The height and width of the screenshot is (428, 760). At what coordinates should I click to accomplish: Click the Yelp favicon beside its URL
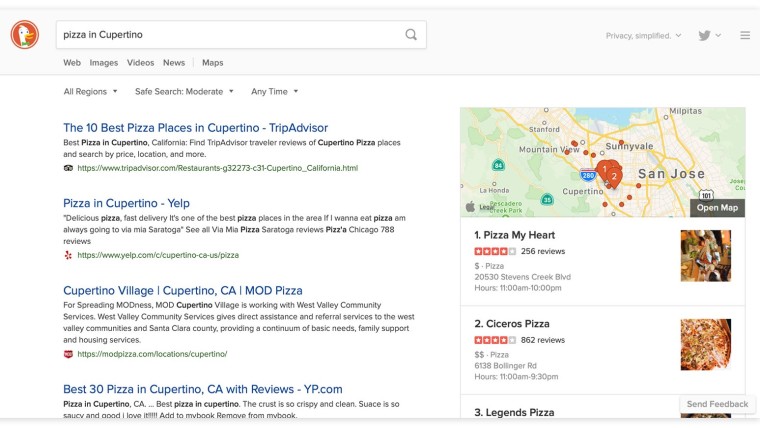pyautogui.click(x=68, y=255)
